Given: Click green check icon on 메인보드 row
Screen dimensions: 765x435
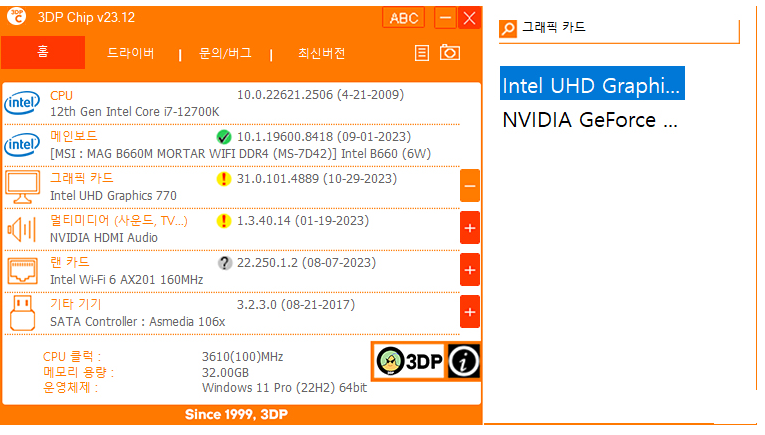Looking at the screenshot, I should 224,137.
